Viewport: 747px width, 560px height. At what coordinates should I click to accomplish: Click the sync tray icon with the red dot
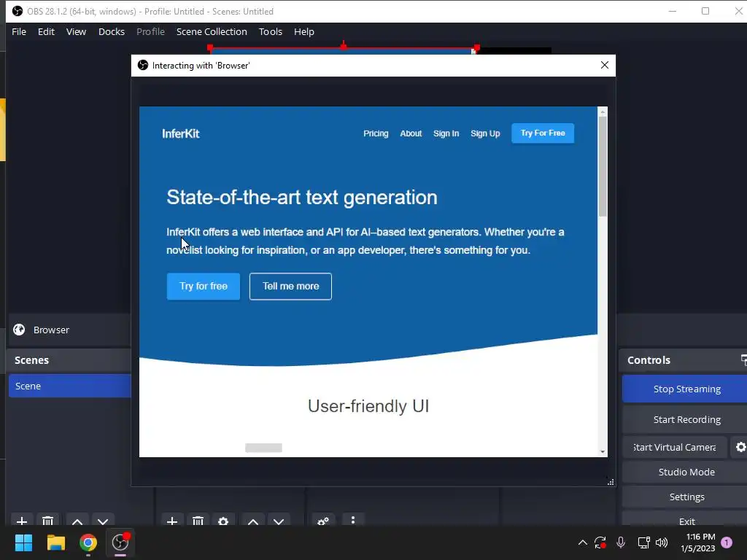point(600,542)
